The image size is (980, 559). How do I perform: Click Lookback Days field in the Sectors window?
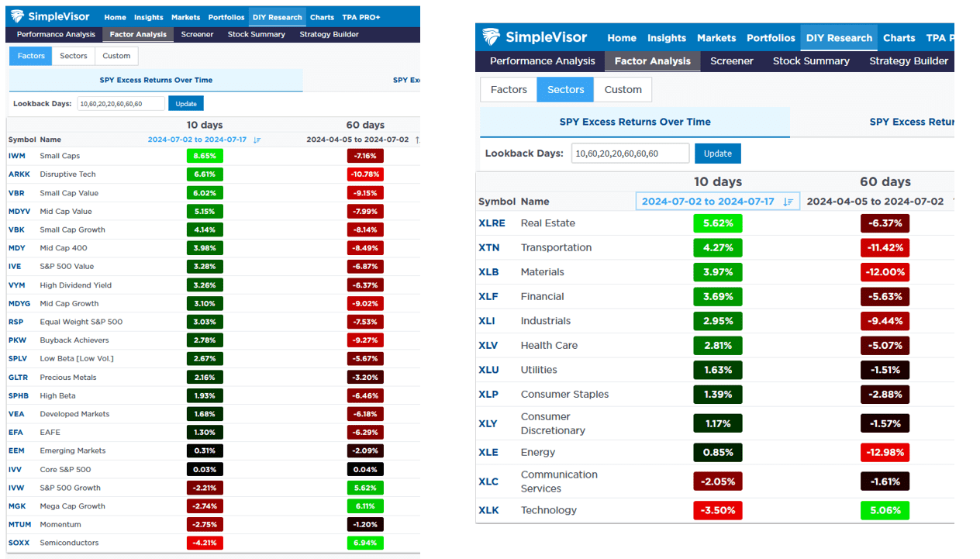[630, 154]
